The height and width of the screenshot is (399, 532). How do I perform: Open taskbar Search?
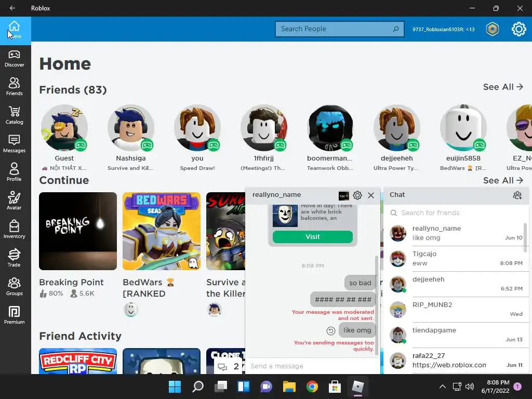tap(198, 387)
